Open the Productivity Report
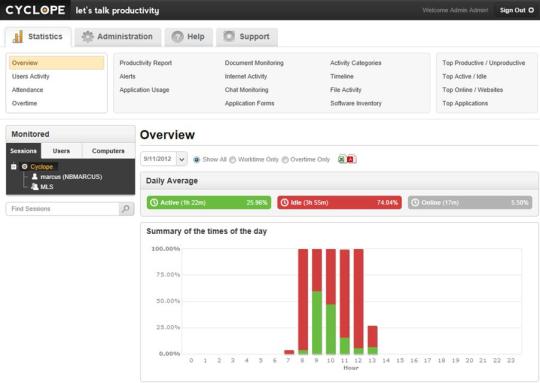Screen dimensions: 540x383 [x=146, y=63]
